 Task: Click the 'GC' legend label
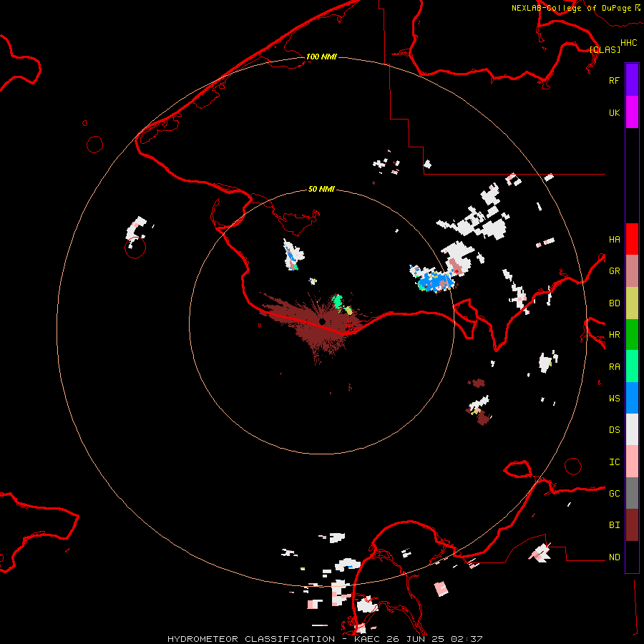pos(614,493)
